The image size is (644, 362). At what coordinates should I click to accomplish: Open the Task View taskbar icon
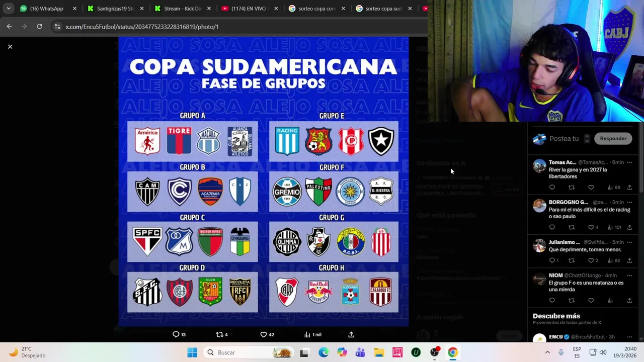[x=304, y=352]
